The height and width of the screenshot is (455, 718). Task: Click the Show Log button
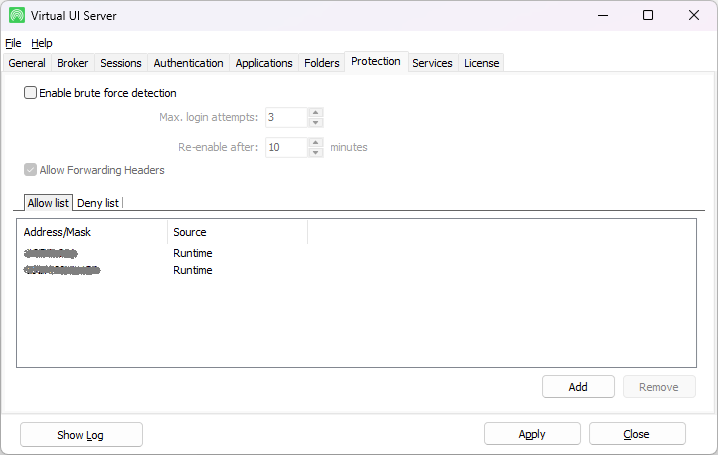coord(81,434)
